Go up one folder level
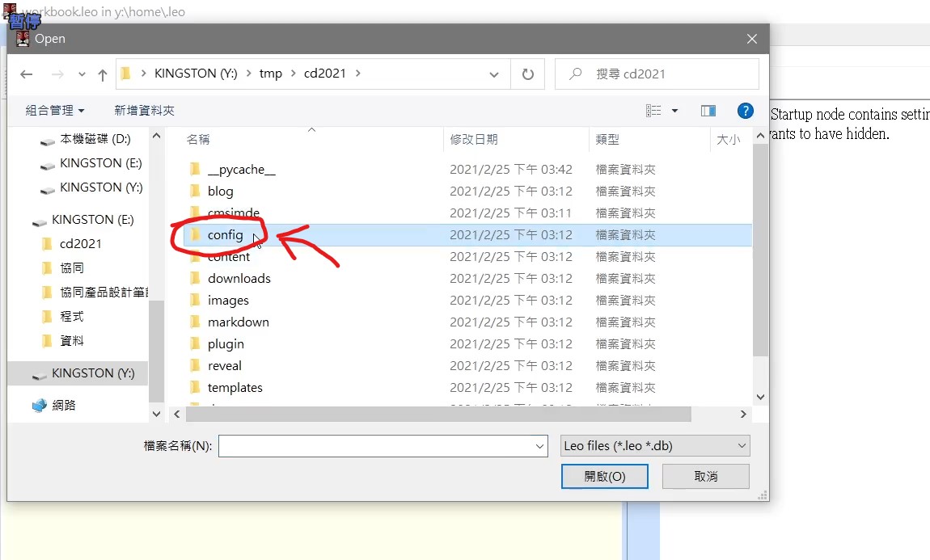The height and width of the screenshot is (560, 930). click(103, 74)
